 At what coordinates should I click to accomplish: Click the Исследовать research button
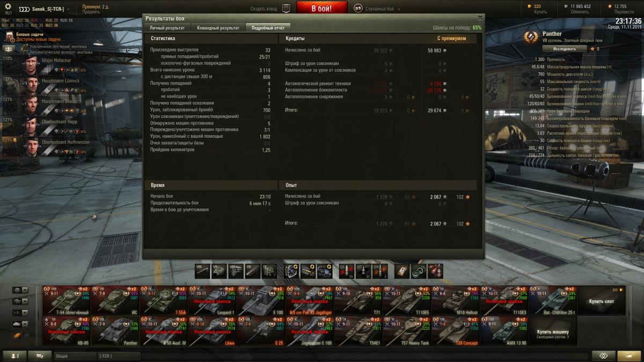565,49
